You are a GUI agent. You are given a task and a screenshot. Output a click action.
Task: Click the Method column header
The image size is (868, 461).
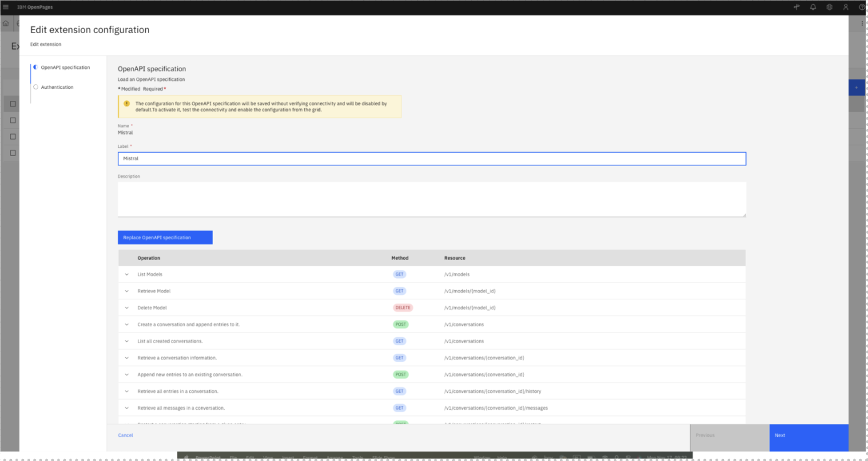tap(400, 258)
